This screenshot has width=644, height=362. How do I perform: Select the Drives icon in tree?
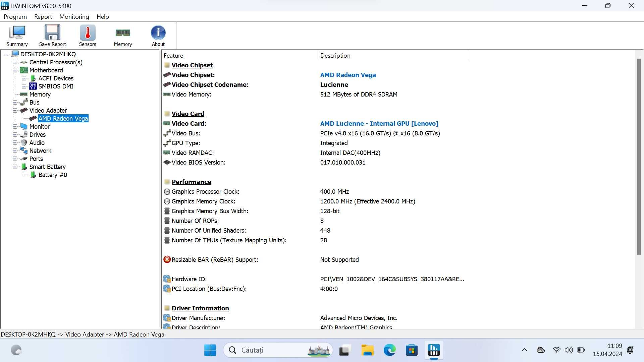tap(24, 134)
